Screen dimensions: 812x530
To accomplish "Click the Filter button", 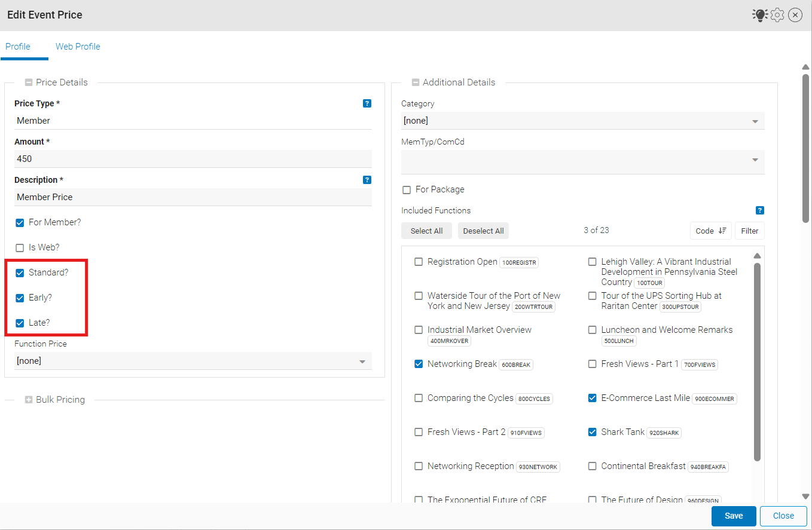I will point(750,231).
